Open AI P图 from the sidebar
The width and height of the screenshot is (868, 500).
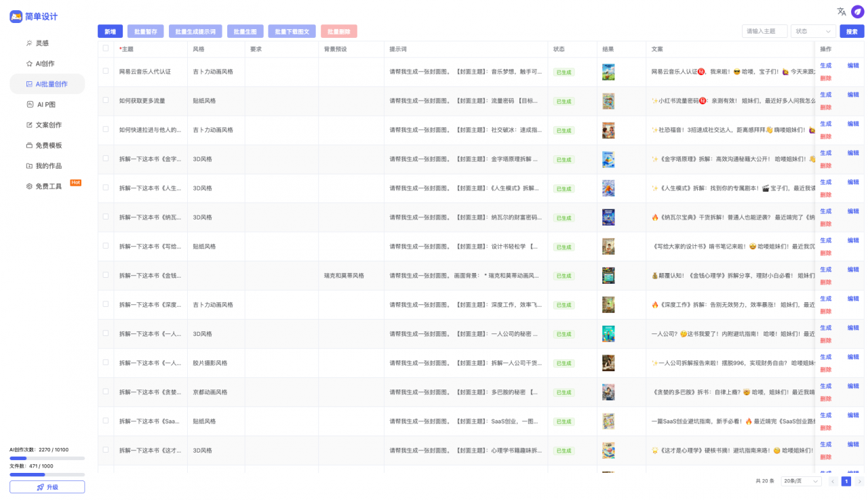pos(46,104)
